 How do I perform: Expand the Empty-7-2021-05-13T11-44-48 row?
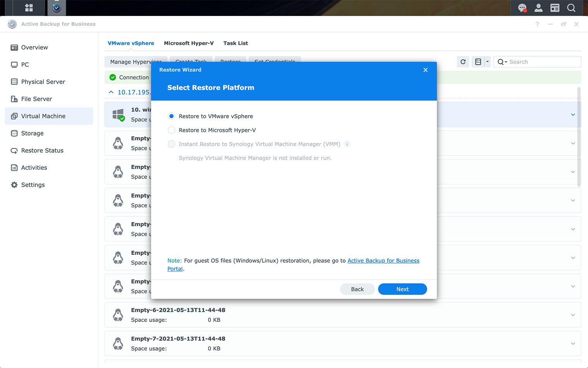point(573,344)
